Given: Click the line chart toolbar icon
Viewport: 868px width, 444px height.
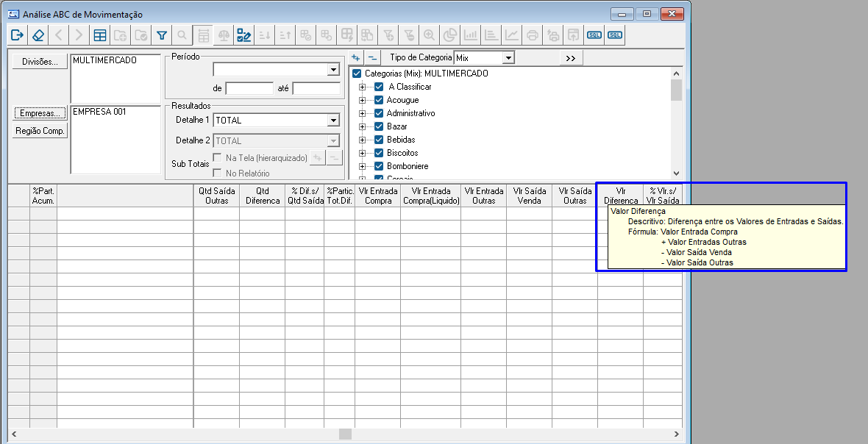Looking at the screenshot, I should tap(512, 35).
